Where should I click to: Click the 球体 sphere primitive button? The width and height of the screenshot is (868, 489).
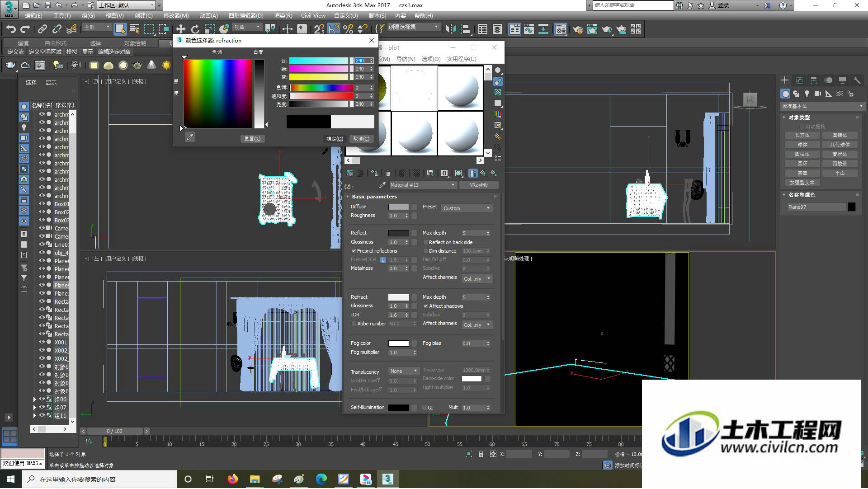coord(802,145)
